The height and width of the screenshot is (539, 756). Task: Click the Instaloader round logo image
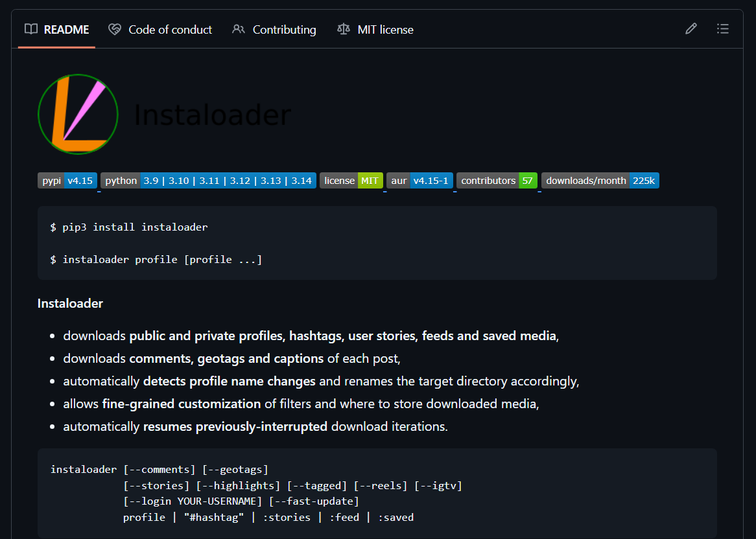[x=78, y=114]
